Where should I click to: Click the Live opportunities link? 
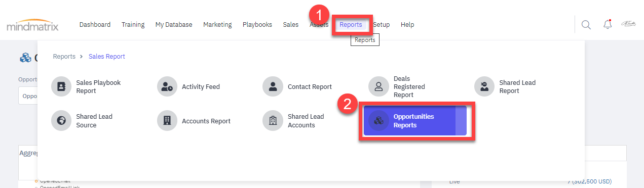[454, 181]
